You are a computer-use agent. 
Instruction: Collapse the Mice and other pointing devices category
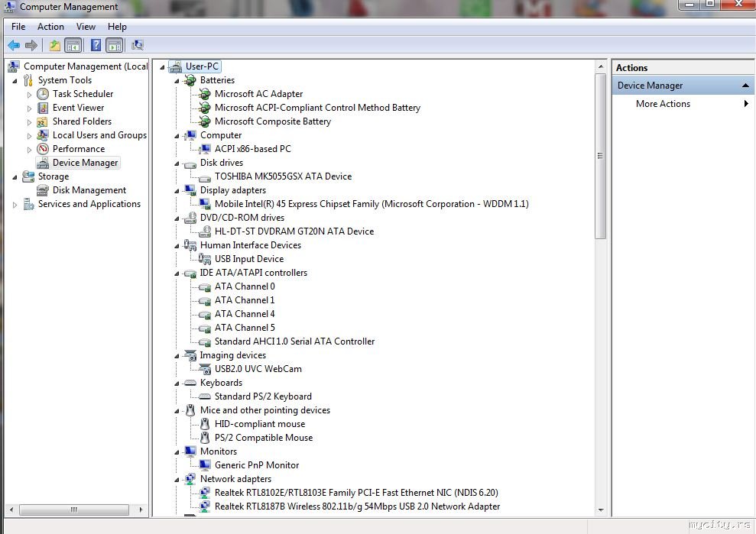177,411
